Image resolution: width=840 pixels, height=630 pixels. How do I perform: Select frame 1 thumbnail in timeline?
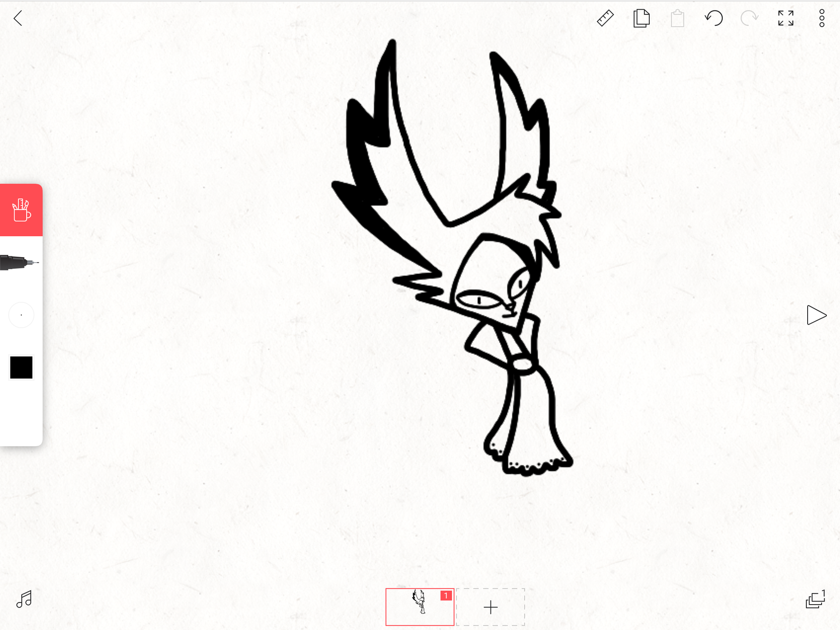tap(420, 607)
